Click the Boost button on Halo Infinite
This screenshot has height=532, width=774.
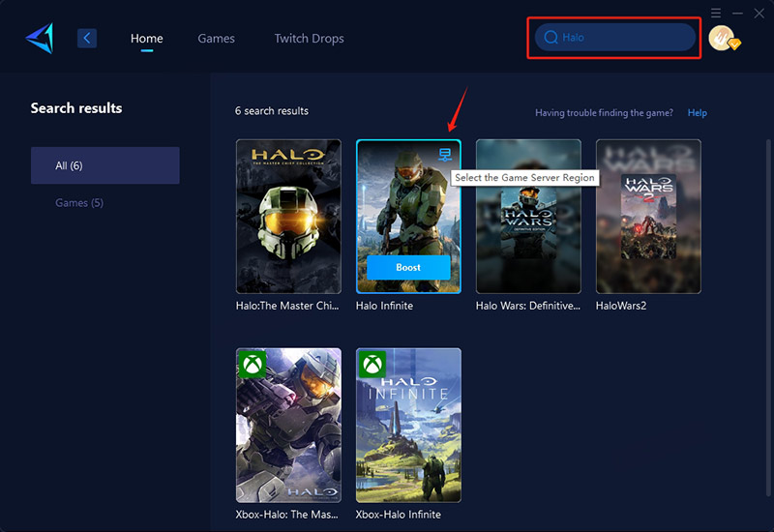pyautogui.click(x=408, y=268)
